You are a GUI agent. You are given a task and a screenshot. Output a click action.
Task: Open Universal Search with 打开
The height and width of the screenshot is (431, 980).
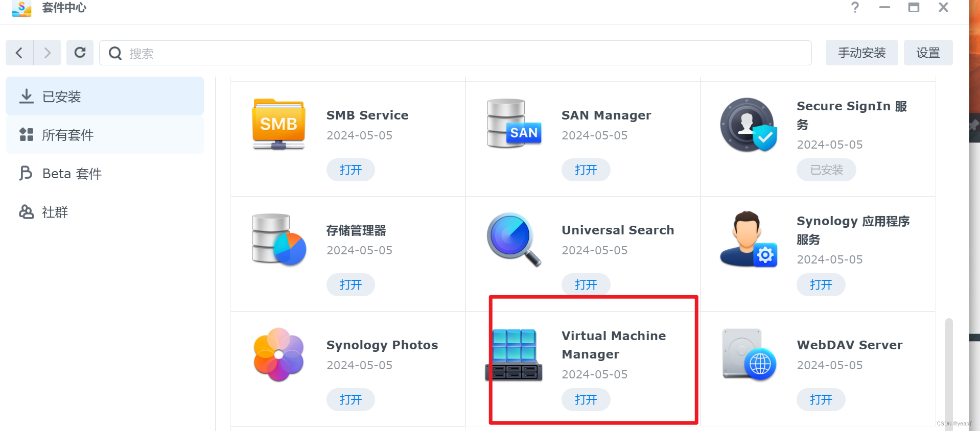(586, 285)
